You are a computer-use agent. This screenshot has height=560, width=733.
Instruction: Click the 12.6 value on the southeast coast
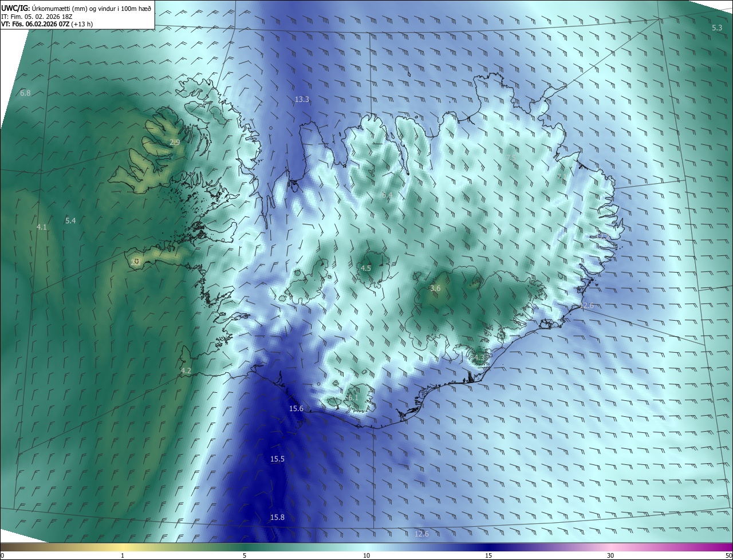[x=586, y=306]
